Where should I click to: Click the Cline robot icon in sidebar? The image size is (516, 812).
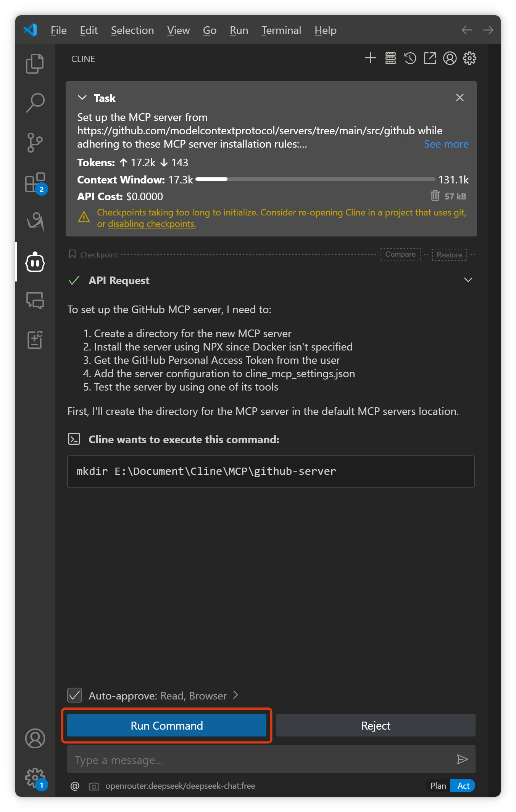[35, 262]
